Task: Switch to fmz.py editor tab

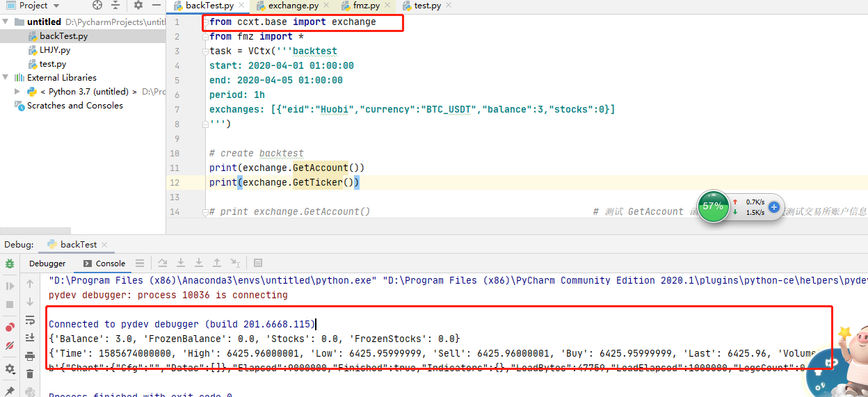Action: (366, 6)
